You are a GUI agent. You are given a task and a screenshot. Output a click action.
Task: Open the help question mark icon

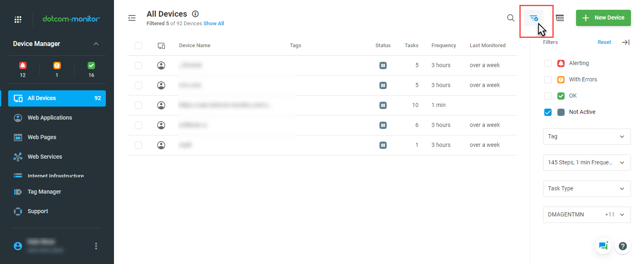[x=622, y=246]
